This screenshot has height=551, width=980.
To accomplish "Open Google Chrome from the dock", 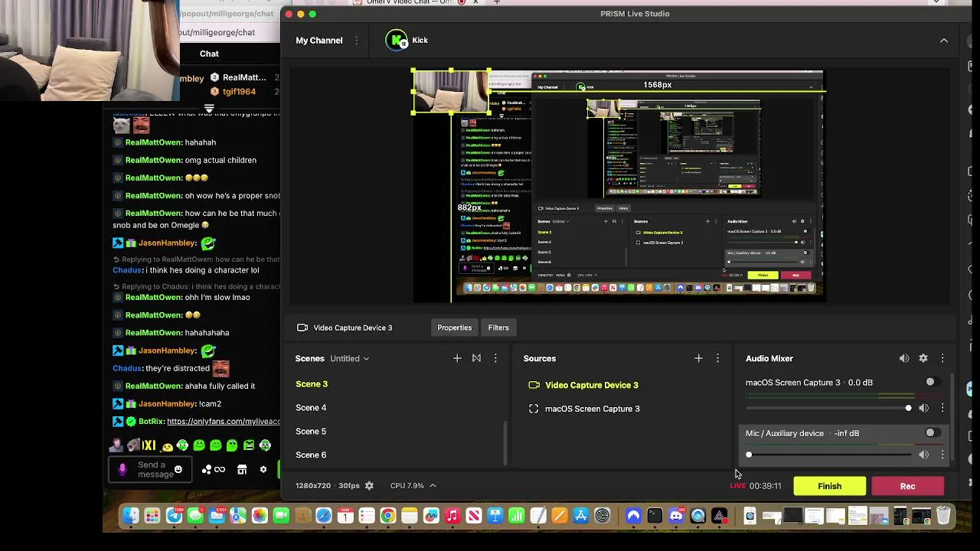I will (388, 517).
